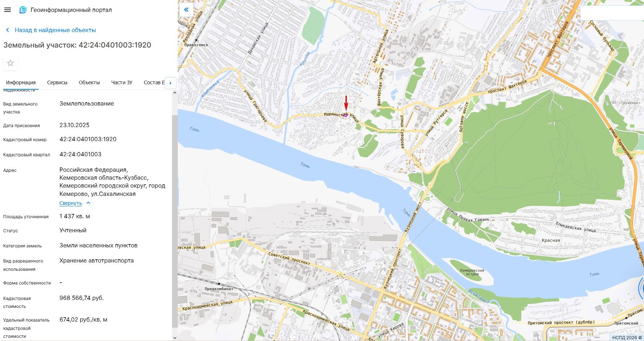Click the Свернуть link under address
Viewport: 644px width, 341px height.
[x=71, y=203]
